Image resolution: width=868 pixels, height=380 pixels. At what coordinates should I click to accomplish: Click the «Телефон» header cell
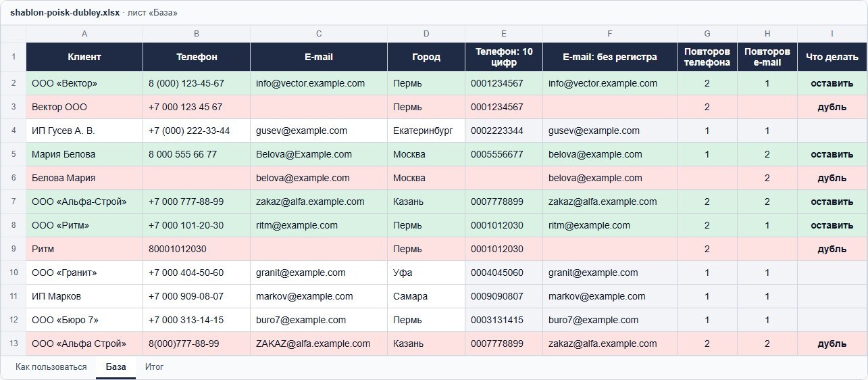point(197,57)
